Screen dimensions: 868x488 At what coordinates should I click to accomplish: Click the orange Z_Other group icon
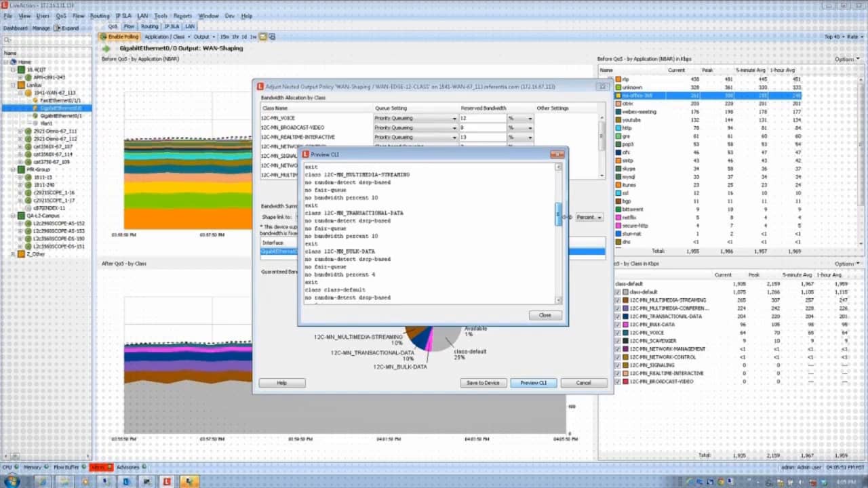[x=21, y=254]
